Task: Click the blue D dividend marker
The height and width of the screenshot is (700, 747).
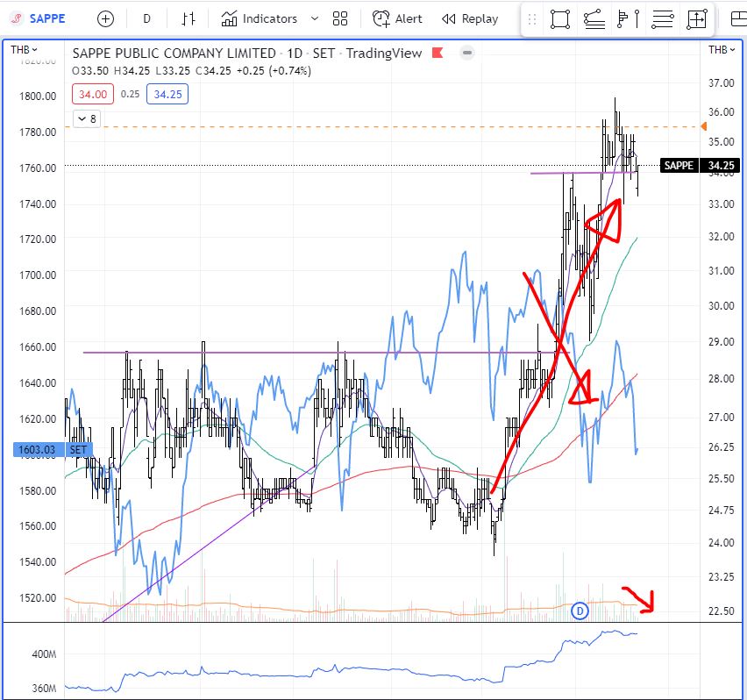Action: pyautogui.click(x=580, y=611)
